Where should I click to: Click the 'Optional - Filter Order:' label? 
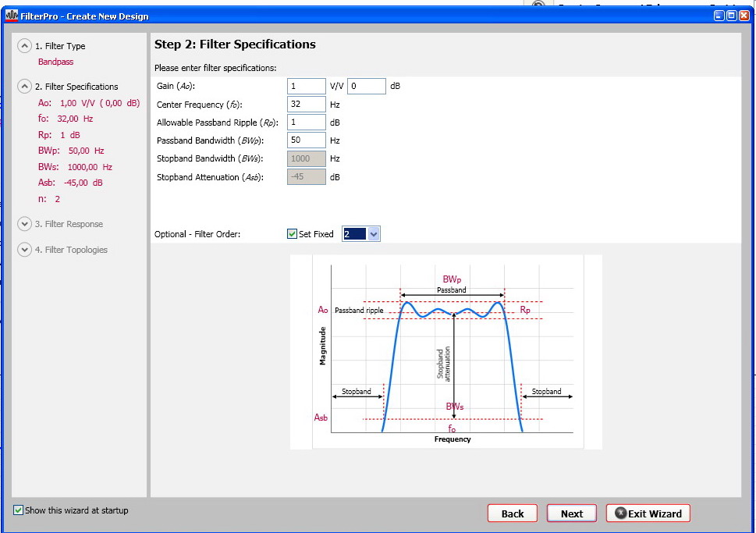[197, 234]
